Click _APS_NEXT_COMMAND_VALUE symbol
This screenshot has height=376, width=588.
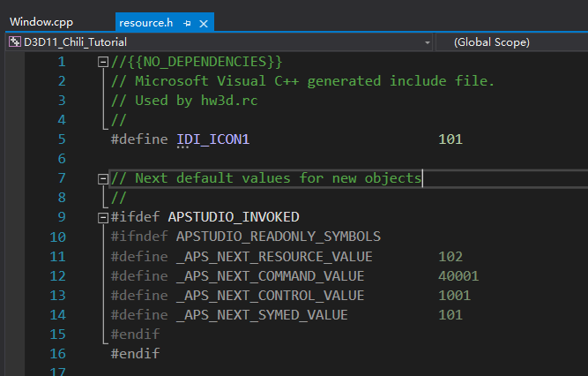point(270,276)
